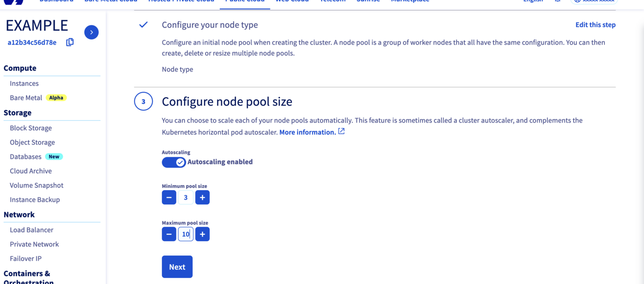Viewport: 644px width, 284px height.
Task: Switch to the Public Cloud tab
Action: [244, 1]
